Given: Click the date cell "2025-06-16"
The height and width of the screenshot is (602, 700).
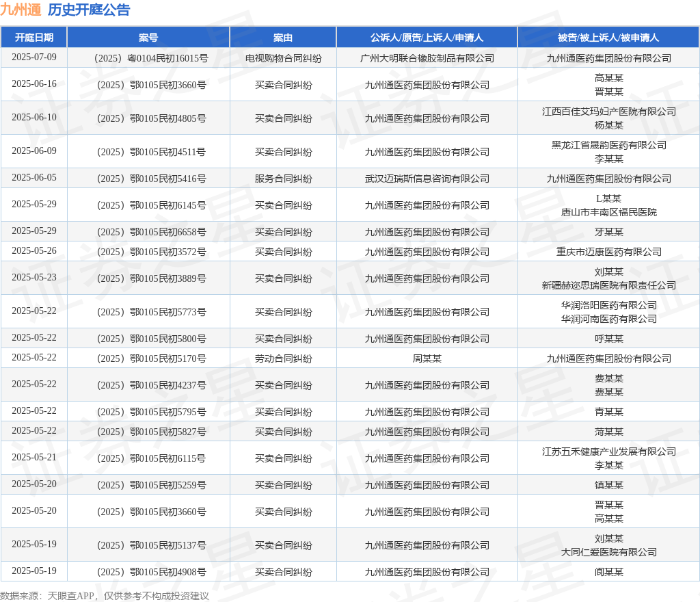Looking at the screenshot, I should [x=34, y=84].
